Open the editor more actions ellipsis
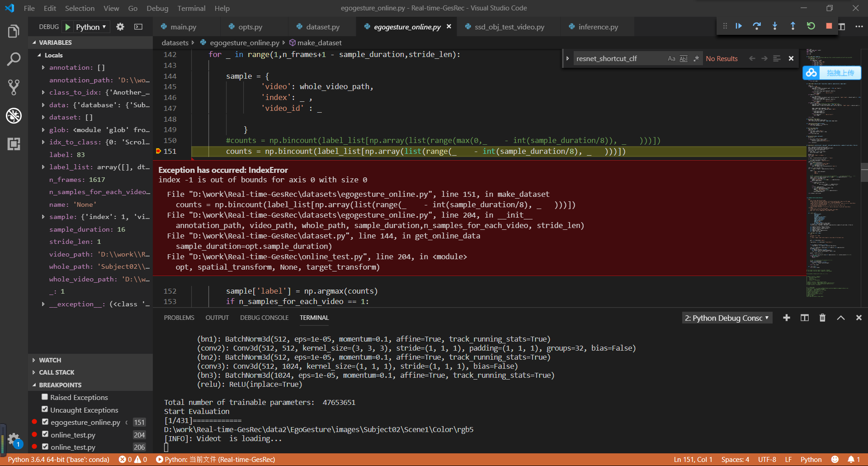868x466 pixels. pyautogui.click(x=859, y=27)
